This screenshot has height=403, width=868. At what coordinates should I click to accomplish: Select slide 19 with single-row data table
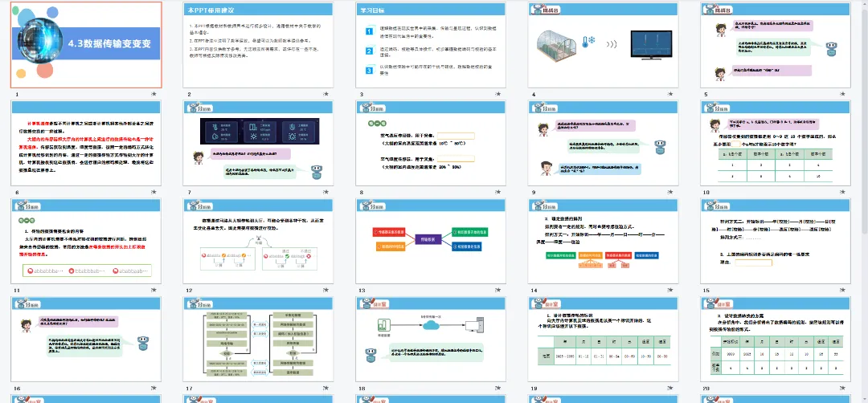pos(603,339)
